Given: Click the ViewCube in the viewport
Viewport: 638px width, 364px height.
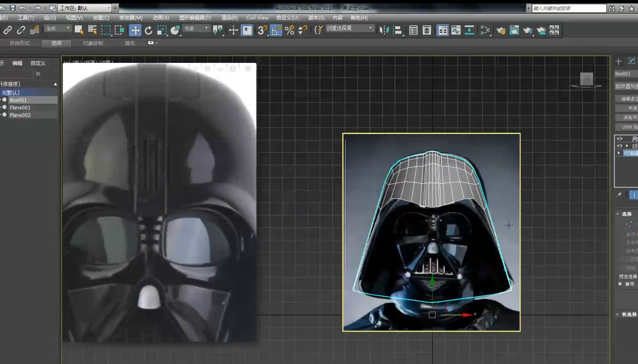Looking at the screenshot, I should (586, 79).
